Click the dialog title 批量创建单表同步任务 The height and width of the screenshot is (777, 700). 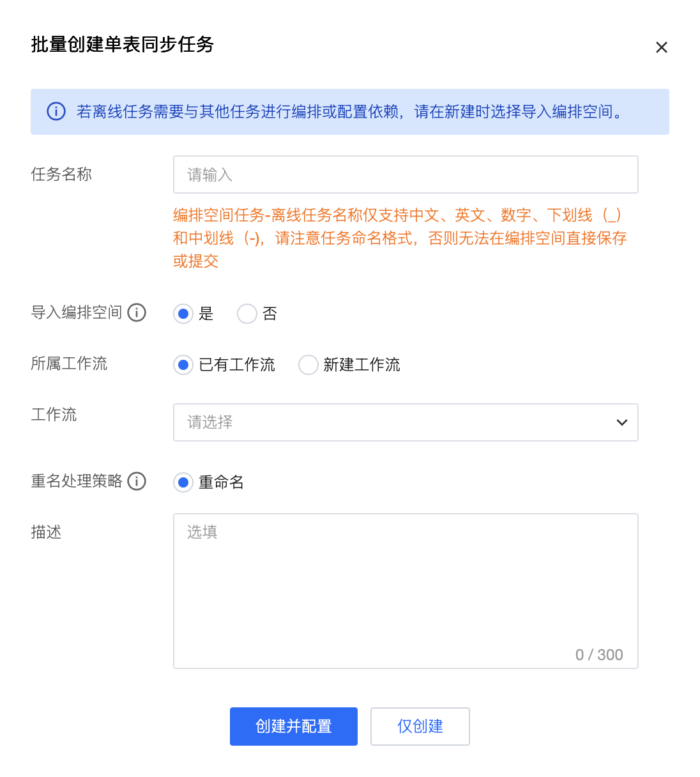pyautogui.click(x=122, y=45)
